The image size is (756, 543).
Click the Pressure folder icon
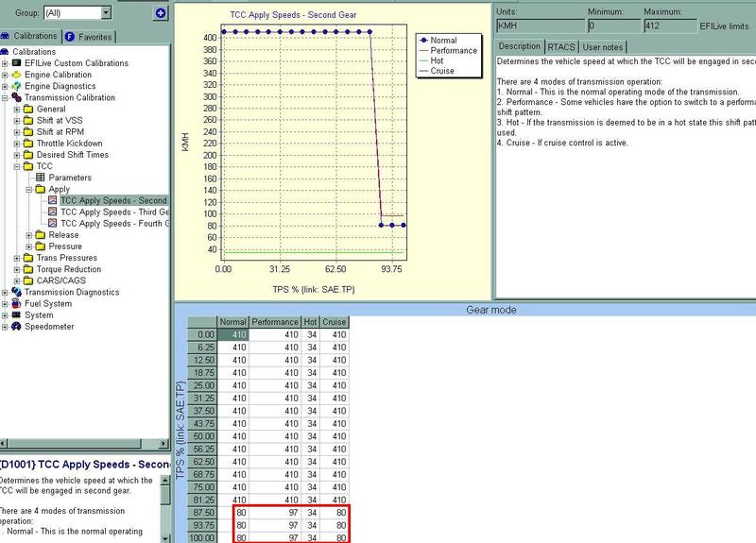coord(41,246)
